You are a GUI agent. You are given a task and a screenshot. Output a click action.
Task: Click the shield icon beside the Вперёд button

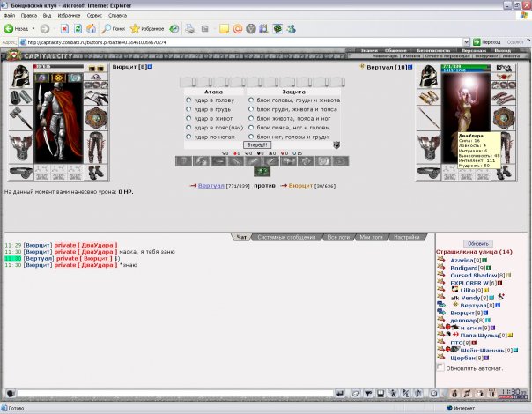[x=336, y=144]
